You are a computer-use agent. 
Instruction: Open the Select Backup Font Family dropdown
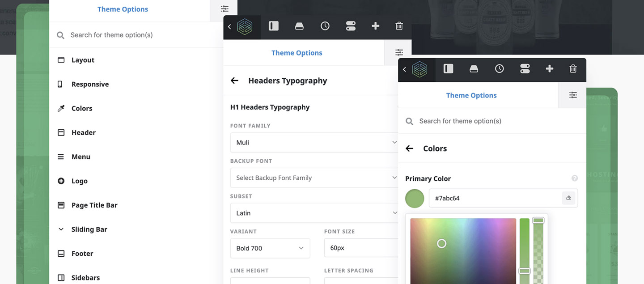pyautogui.click(x=313, y=178)
